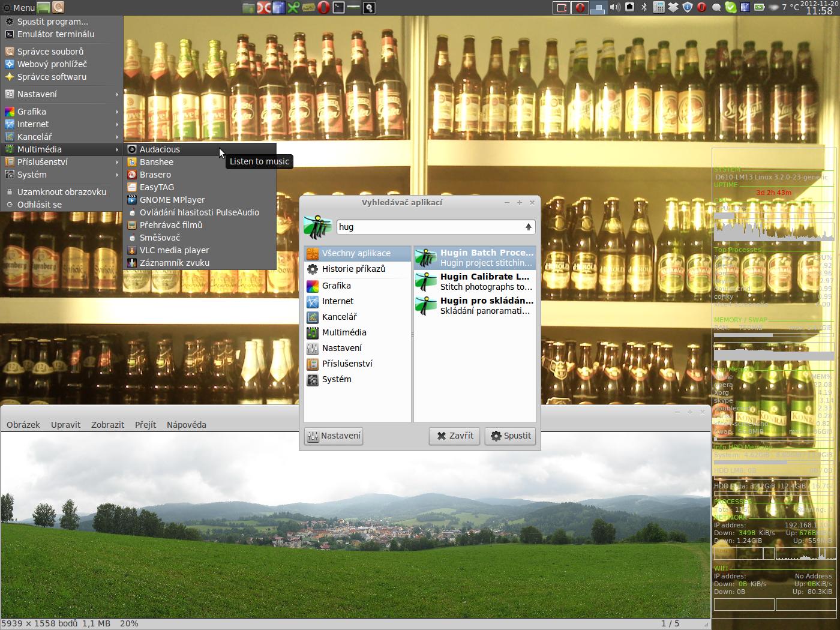Click the Dropbox tray icon
The image size is (840, 630).
[x=673, y=7]
